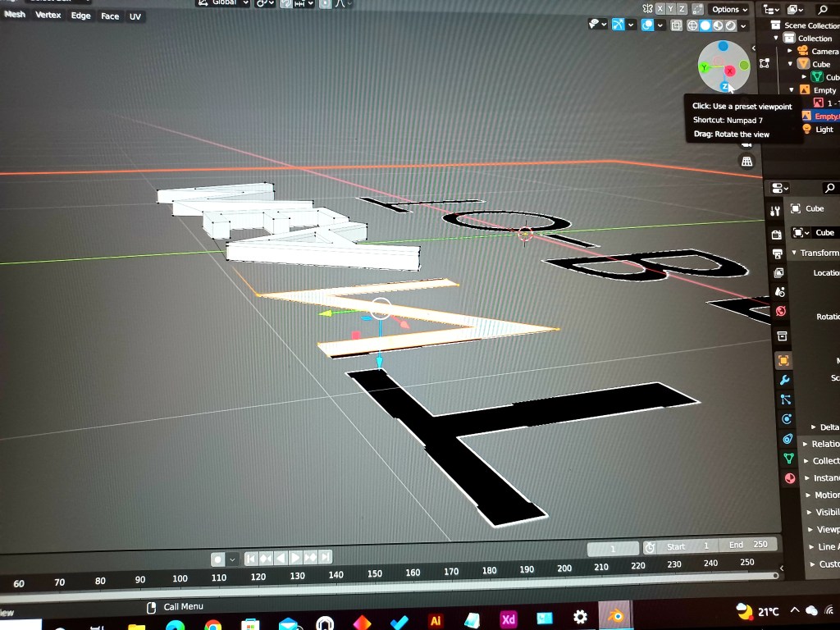Select the Light object in outliner
The width and height of the screenshot is (840, 630).
click(824, 130)
